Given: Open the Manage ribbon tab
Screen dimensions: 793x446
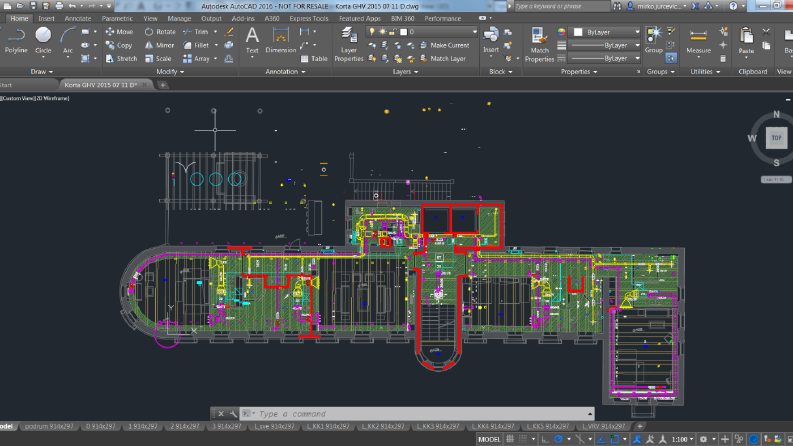Looking at the screenshot, I should 179,18.
